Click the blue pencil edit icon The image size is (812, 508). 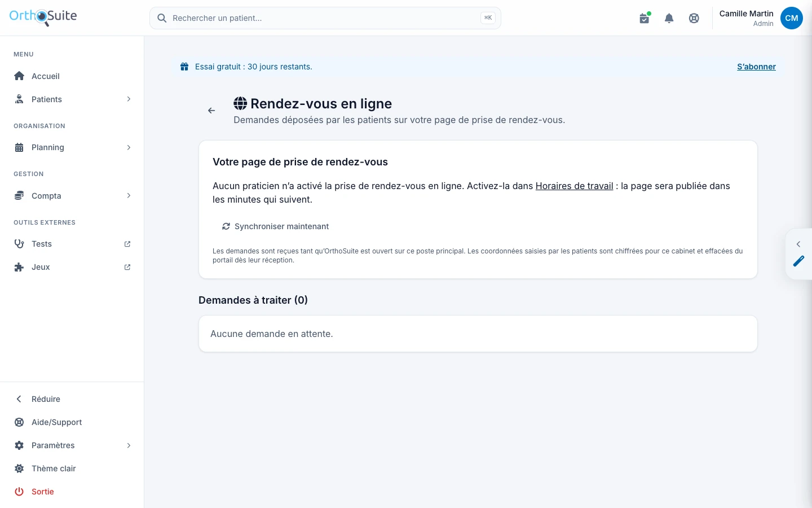(x=798, y=261)
